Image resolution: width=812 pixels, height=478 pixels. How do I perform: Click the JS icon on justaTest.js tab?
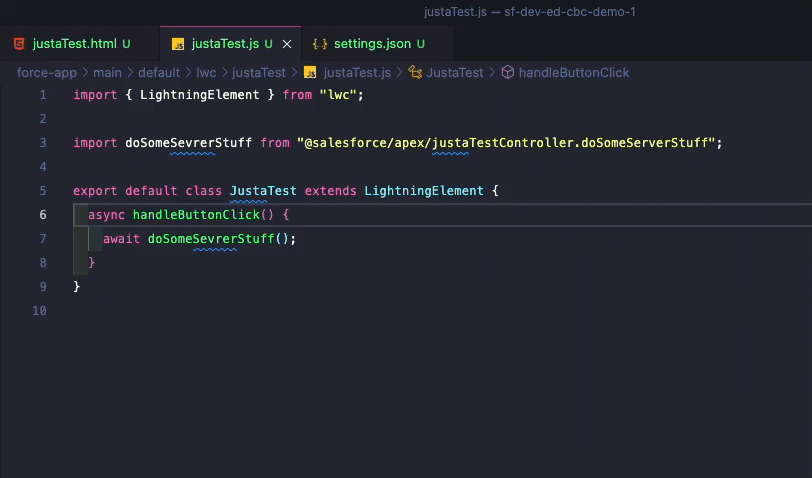tap(178, 45)
